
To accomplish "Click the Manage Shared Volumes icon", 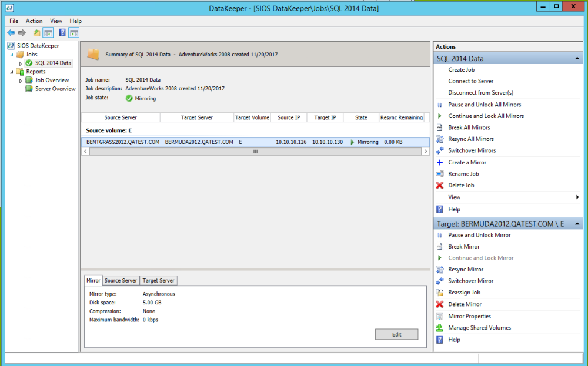I will 440,328.
